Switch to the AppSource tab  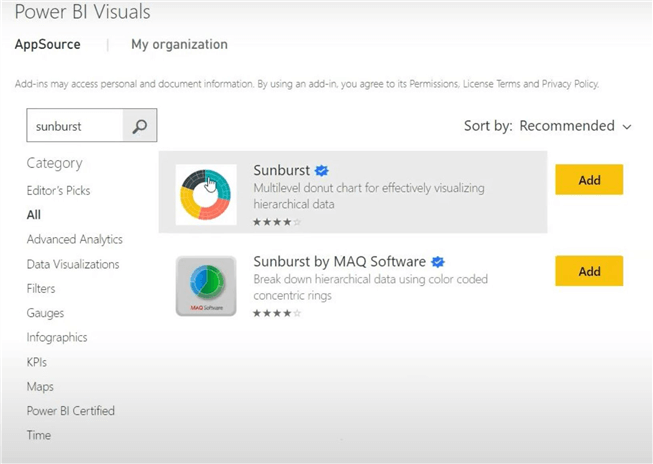coord(48,45)
